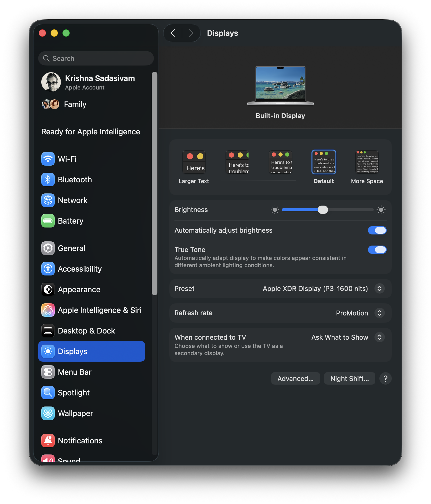Open the Network globe icon

(48, 200)
